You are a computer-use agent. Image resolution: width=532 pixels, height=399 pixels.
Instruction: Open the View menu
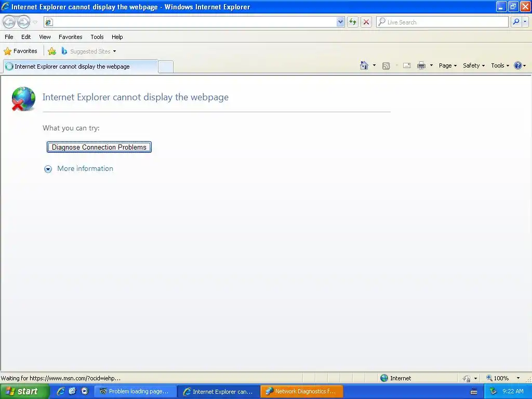pos(45,37)
